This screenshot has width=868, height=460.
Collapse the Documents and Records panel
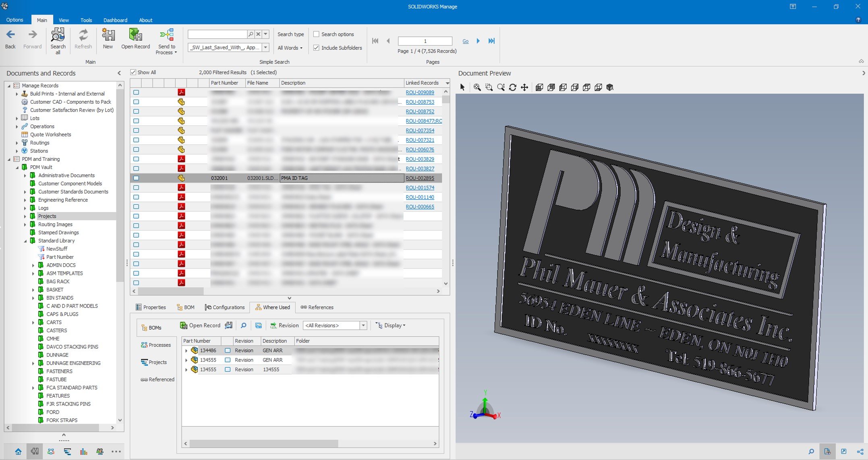click(119, 73)
